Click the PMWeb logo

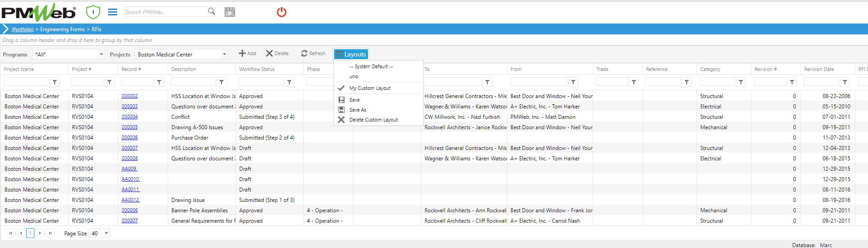tap(39, 12)
